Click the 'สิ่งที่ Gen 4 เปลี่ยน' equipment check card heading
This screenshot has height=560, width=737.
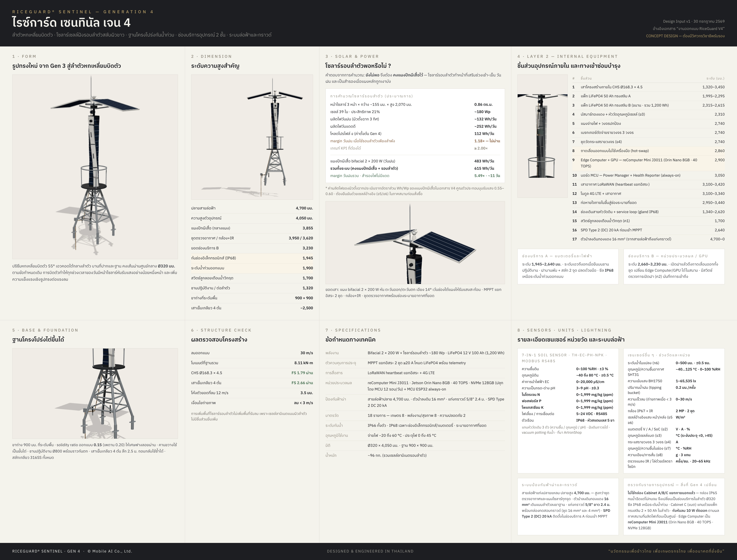pos(672,485)
